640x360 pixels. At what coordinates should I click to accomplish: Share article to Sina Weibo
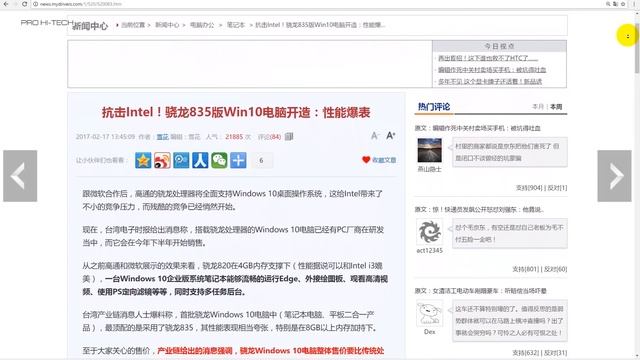tap(162, 160)
